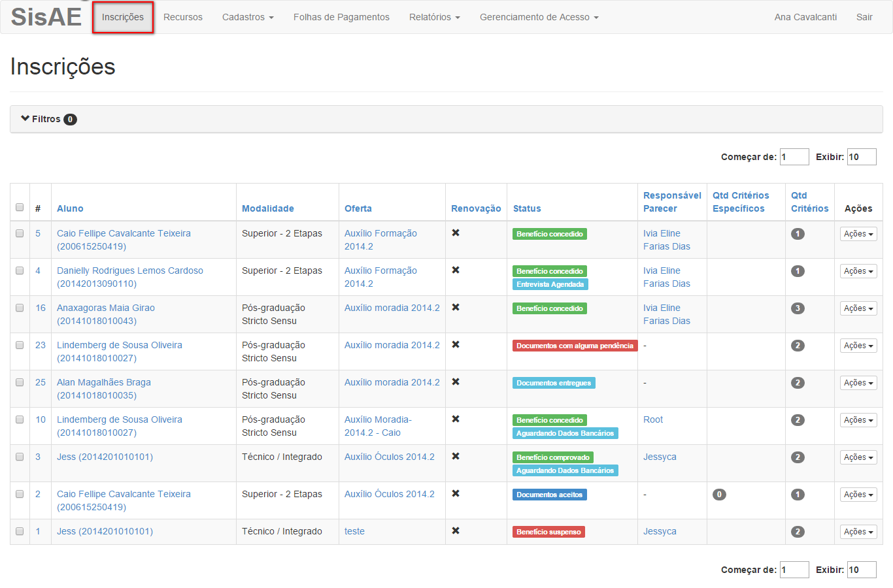
Task: Click the renovação X mark for inscription 3
Action: 456,456
